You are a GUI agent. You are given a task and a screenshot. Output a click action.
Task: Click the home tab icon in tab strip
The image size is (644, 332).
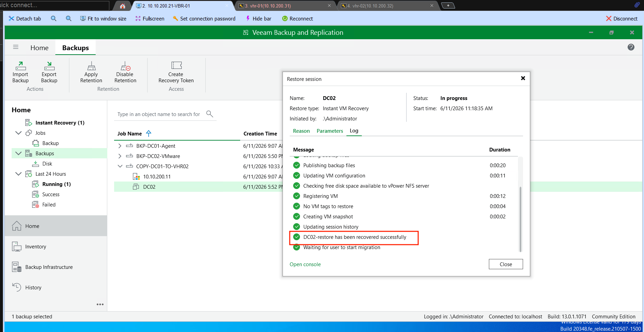(x=123, y=6)
